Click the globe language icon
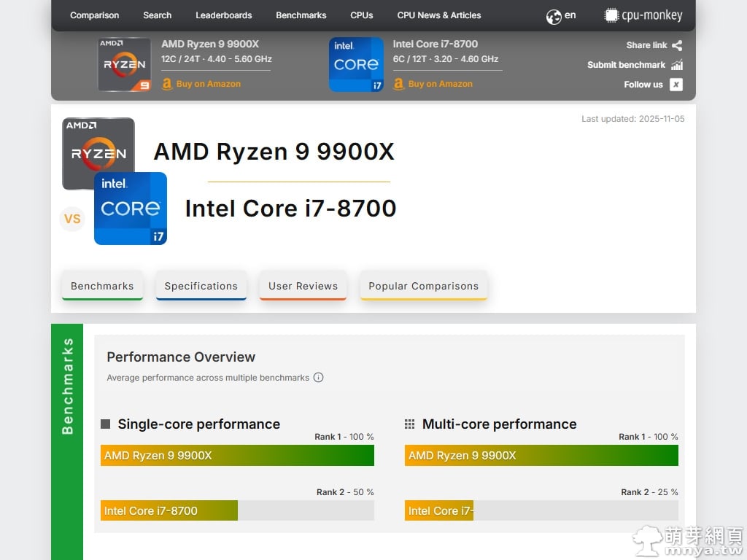 (554, 16)
